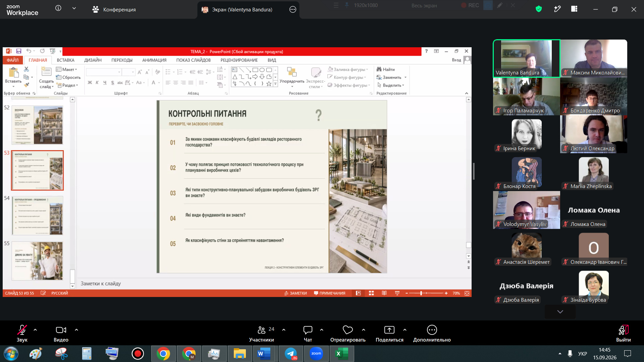Toggle the Video camera on

tap(61, 334)
